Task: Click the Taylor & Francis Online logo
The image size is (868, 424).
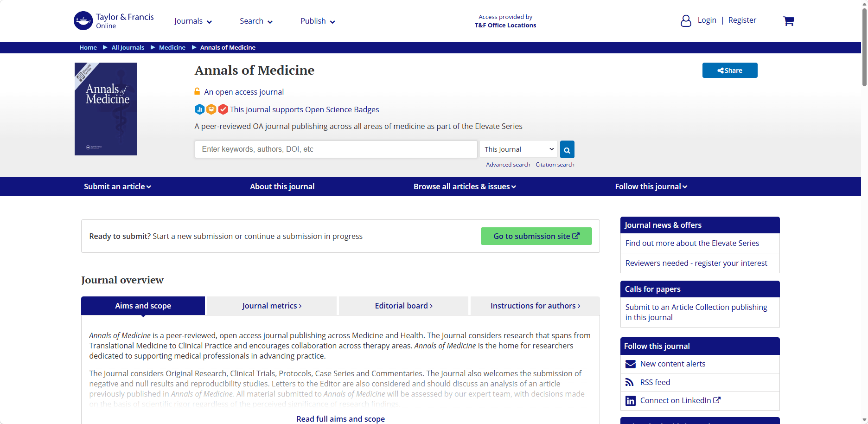Action: pyautogui.click(x=114, y=21)
